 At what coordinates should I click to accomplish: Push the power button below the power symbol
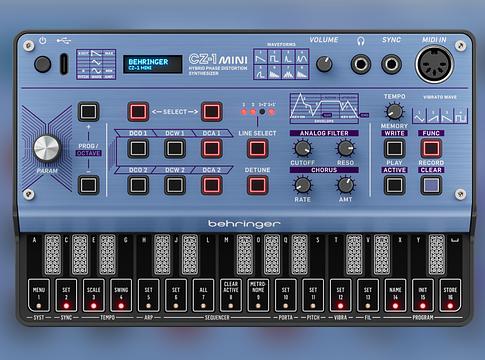tap(43, 64)
